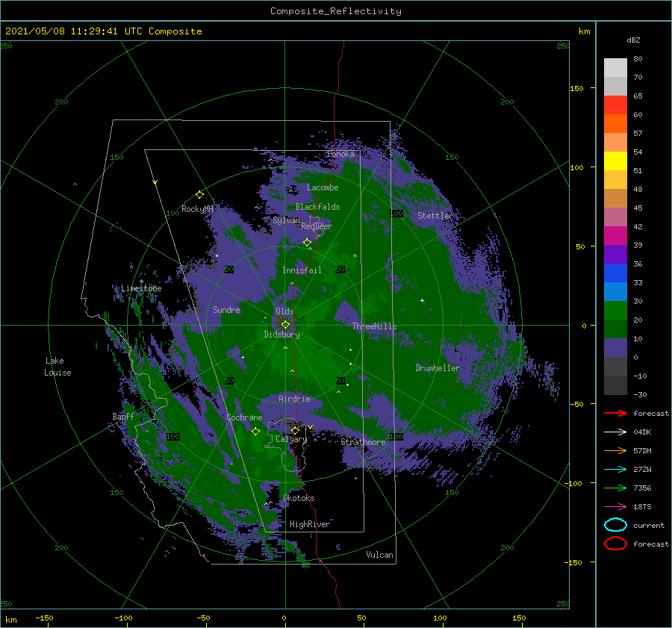The width and height of the screenshot is (672, 628).
Task: Click the Lake Louise label
Action: point(57,367)
